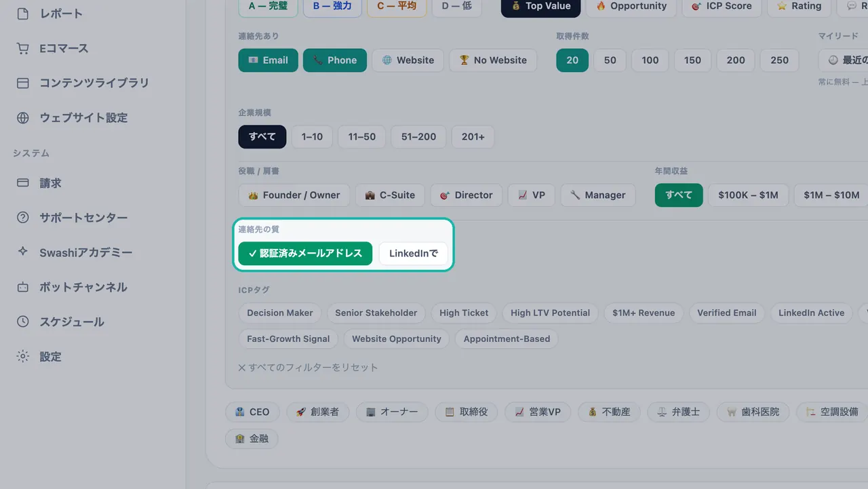Open the レポート sidebar icon

pos(23,14)
